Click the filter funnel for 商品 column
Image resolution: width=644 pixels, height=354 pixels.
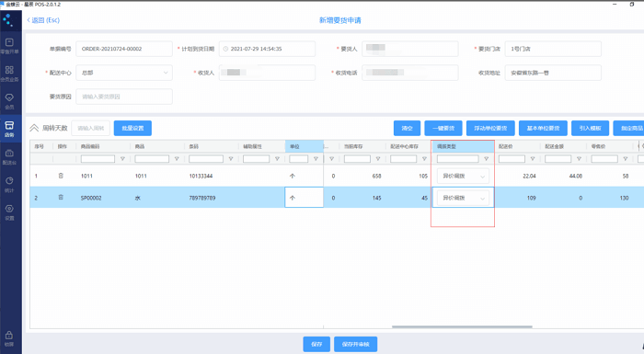(177, 158)
